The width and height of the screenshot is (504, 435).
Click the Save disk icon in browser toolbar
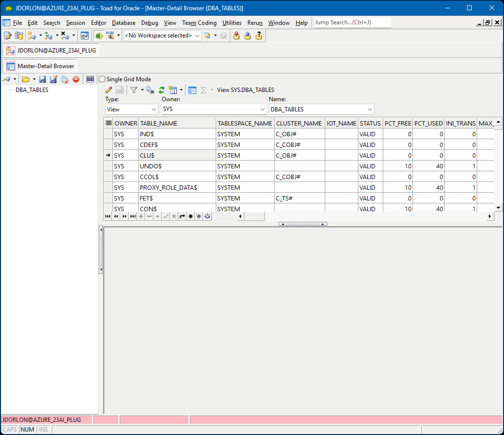(42, 79)
